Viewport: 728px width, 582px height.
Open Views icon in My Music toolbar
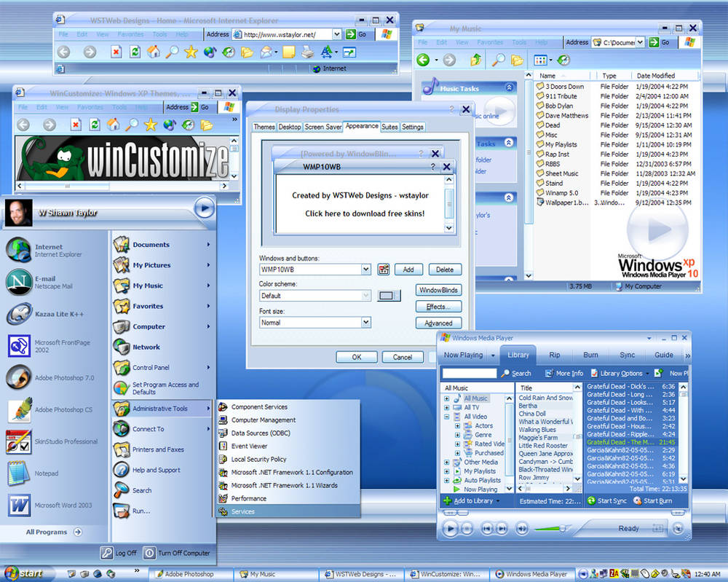(540, 60)
